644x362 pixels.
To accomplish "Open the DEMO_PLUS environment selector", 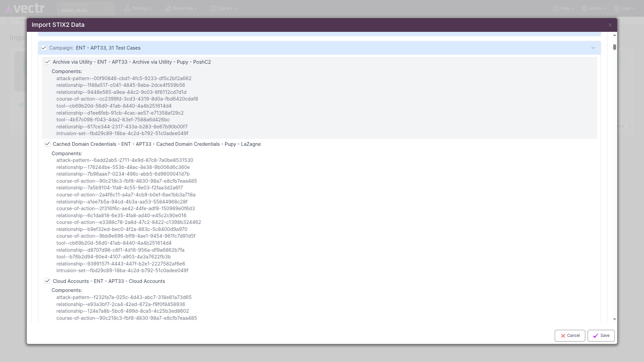I will [x=86, y=8].
